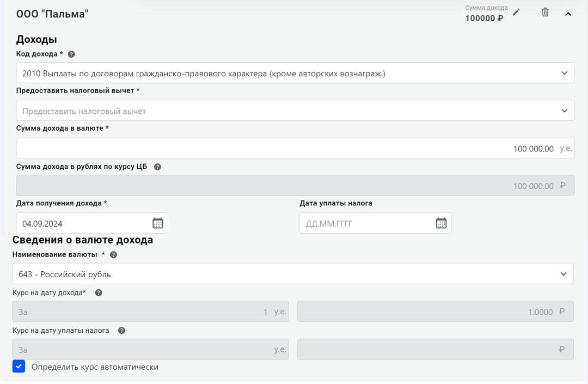
Task: Click the Дата уплаты налога date field
Action: tap(365, 223)
